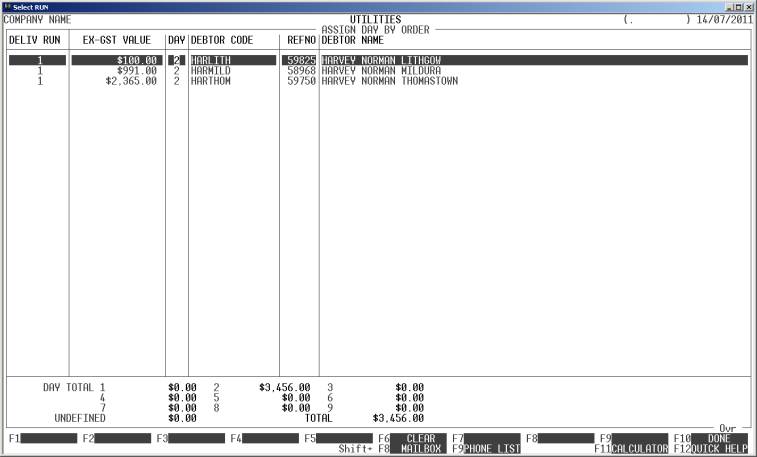Image resolution: width=757 pixels, height=457 pixels.
Task: Click the DAY value for HARTHOM
Action: [x=177, y=81]
